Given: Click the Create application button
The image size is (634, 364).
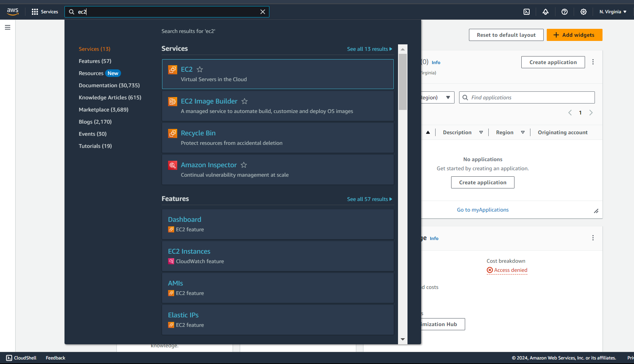Looking at the screenshot, I should pos(553,62).
